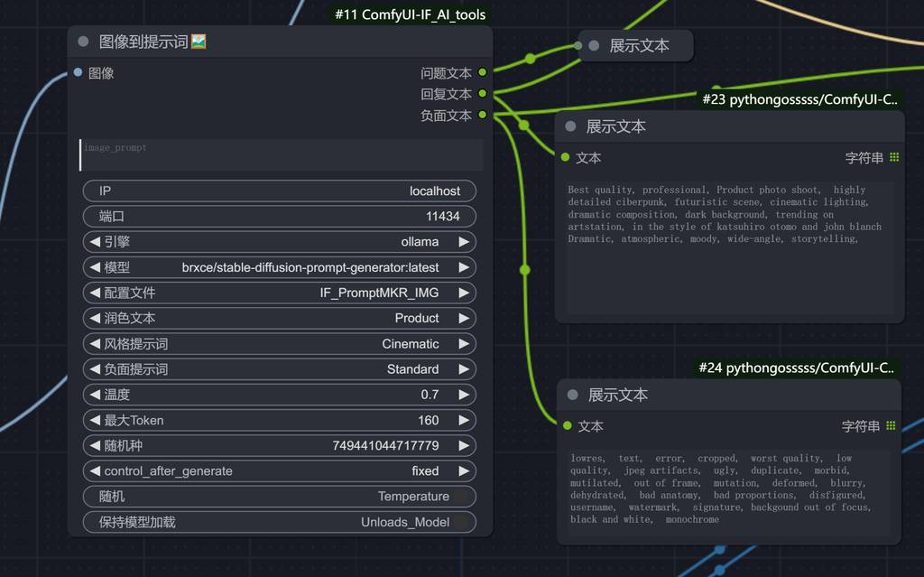Click the 问题文本 output socket

click(x=483, y=72)
